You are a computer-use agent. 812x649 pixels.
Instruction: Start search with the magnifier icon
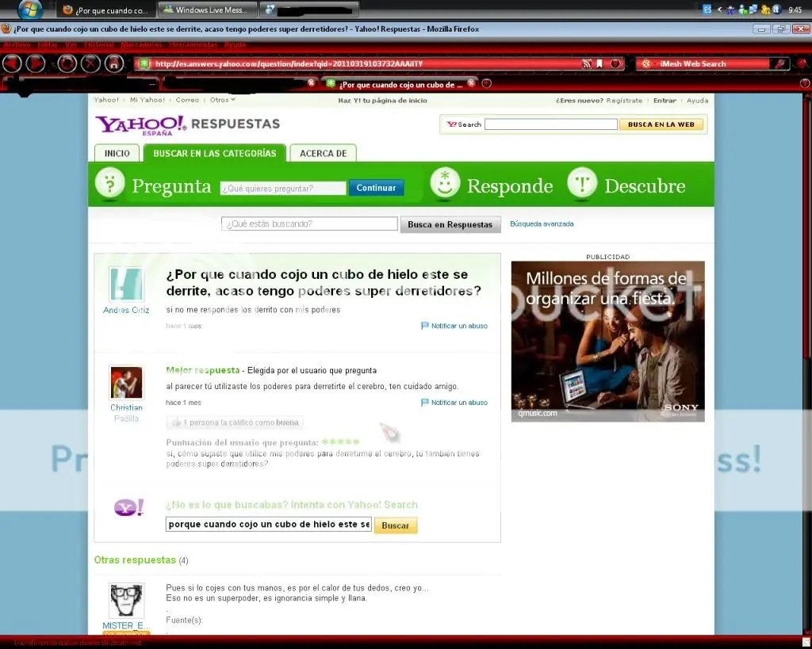(779, 63)
